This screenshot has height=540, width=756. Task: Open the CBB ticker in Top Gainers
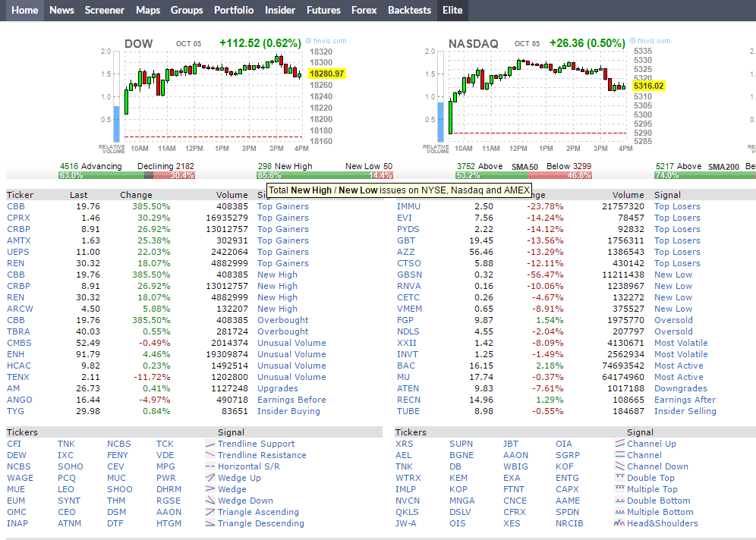coord(15,206)
